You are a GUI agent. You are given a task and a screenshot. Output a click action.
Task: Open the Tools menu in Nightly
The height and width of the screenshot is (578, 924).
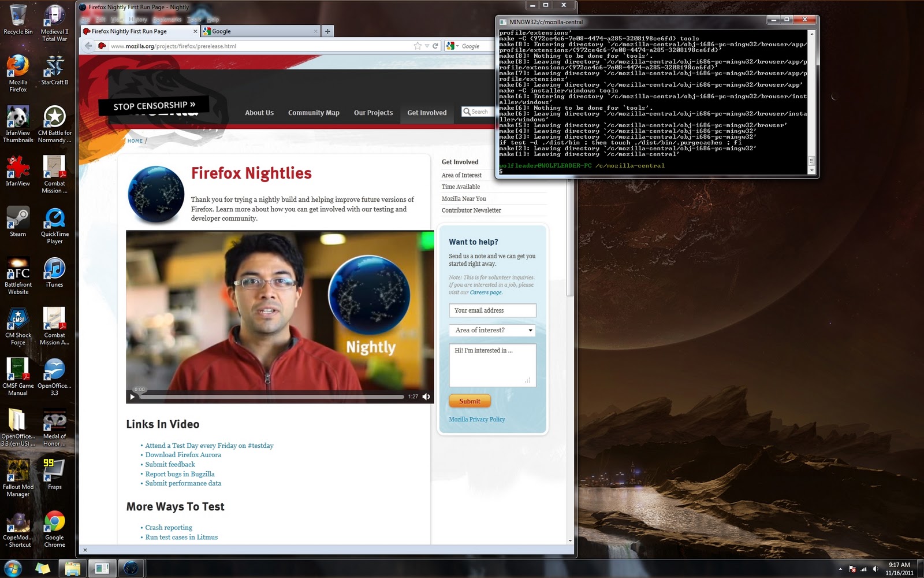coord(194,19)
